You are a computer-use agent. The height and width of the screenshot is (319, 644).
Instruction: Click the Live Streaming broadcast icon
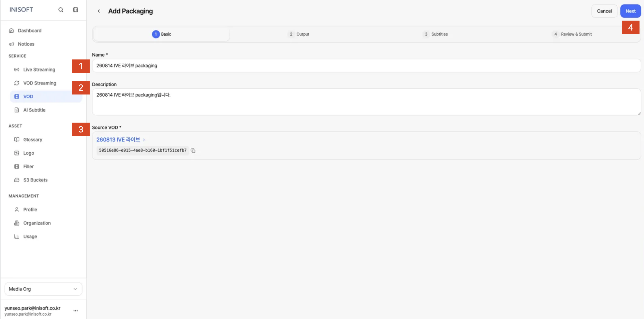coord(17,69)
